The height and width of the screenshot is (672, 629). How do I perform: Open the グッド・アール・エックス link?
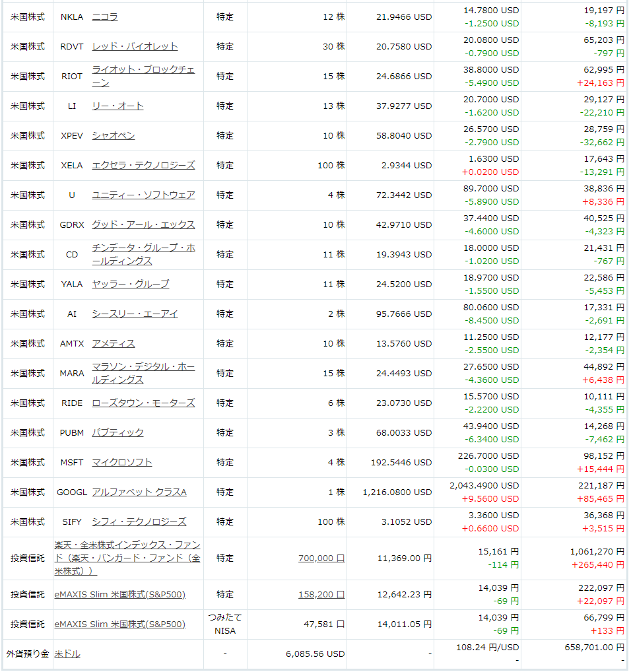[143, 224]
